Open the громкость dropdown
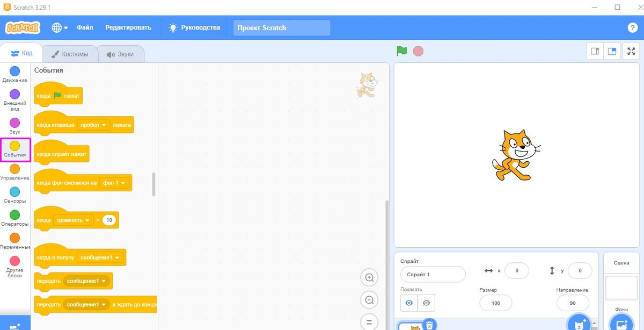Screen dimensions: 644x330 [x=73, y=220]
